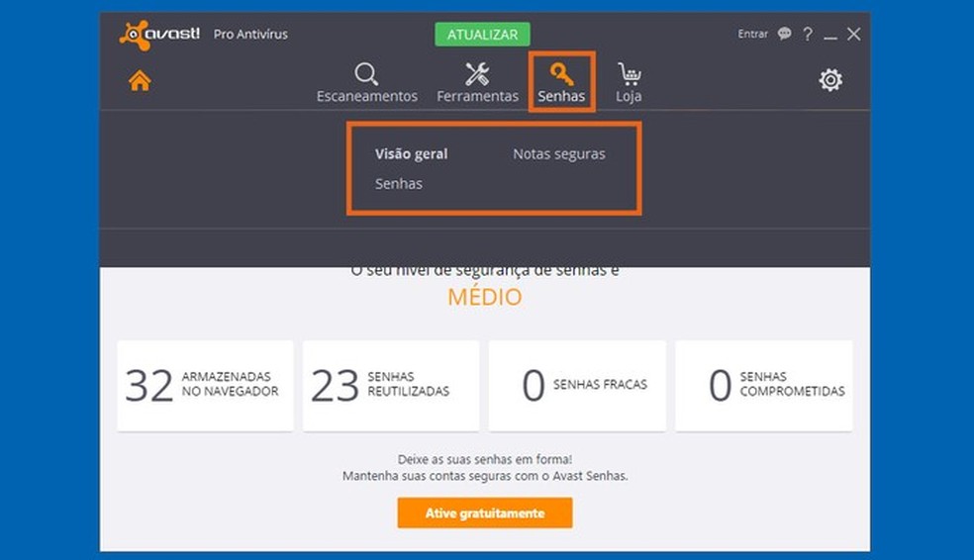This screenshot has width=974, height=560.
Task: Click the Pro Antivírus title text
Action: coord(250,35)
